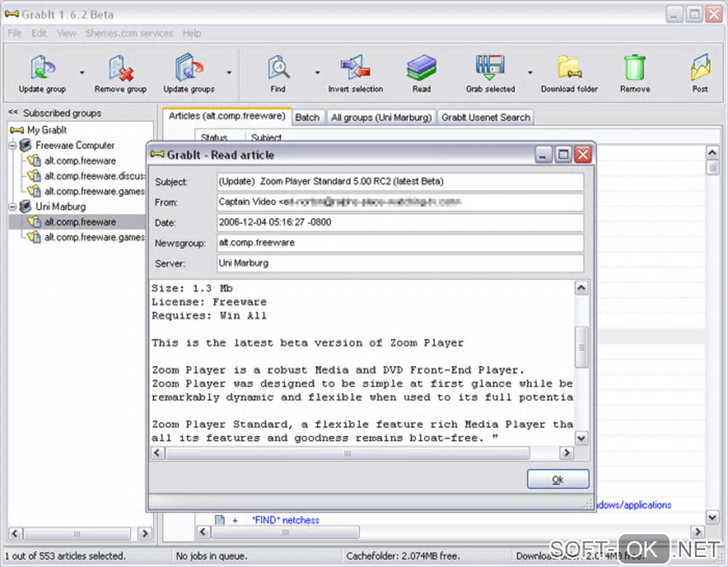The height and width of the screenshot is (567, 728).
Task: Open dropdown arrow next to Find
Action: click(318, 72)
